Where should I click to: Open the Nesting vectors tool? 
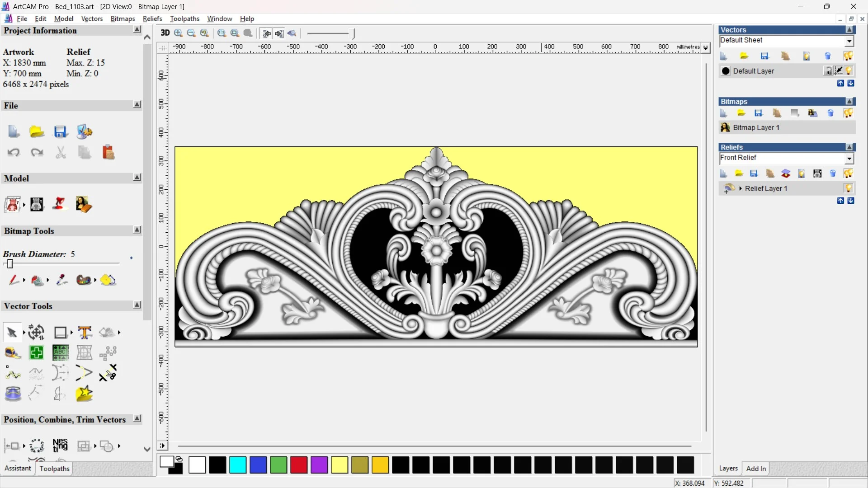(60, 446)
